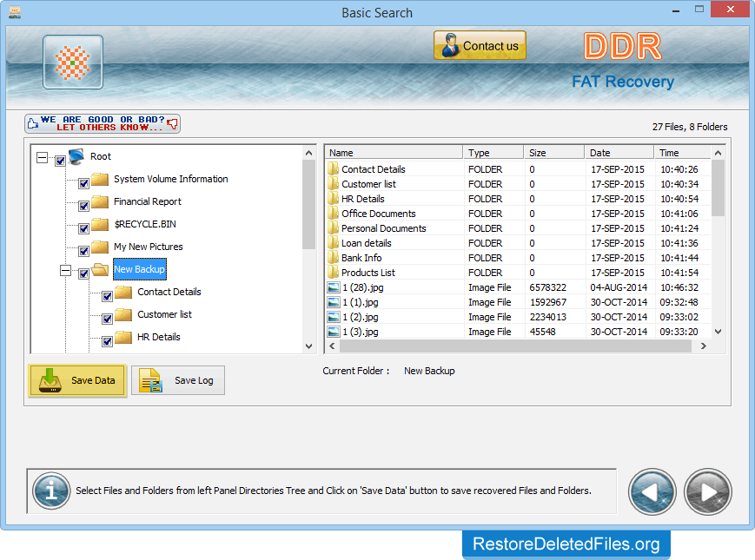Collapse the Root tree node
Viewport: 755px width, 560px height.
[x=43, y=157]
